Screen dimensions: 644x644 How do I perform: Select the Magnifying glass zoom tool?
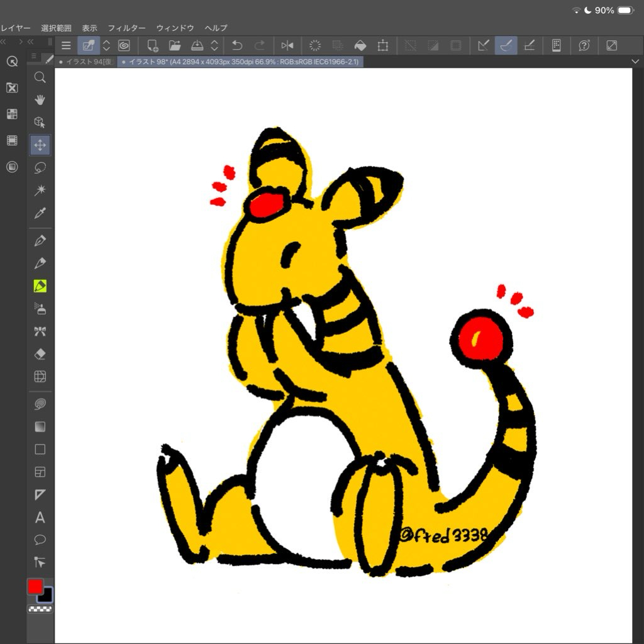click(x=40, y=77)
